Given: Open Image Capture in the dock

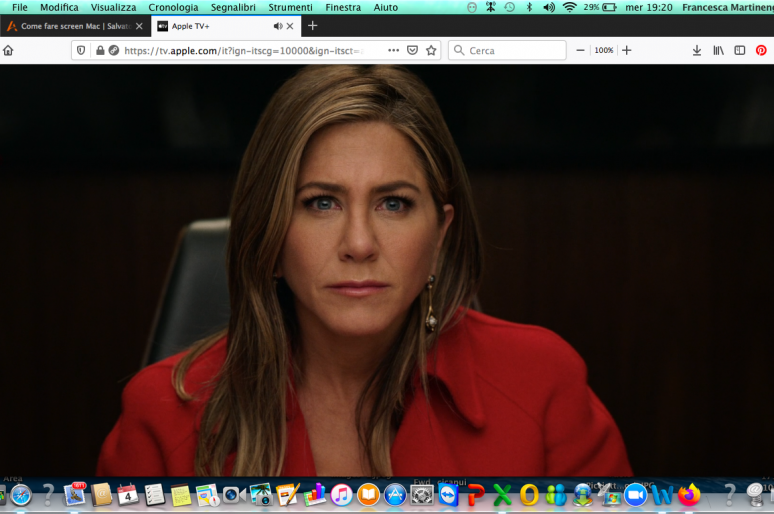Looking at the screenshot, I should 261,494.
